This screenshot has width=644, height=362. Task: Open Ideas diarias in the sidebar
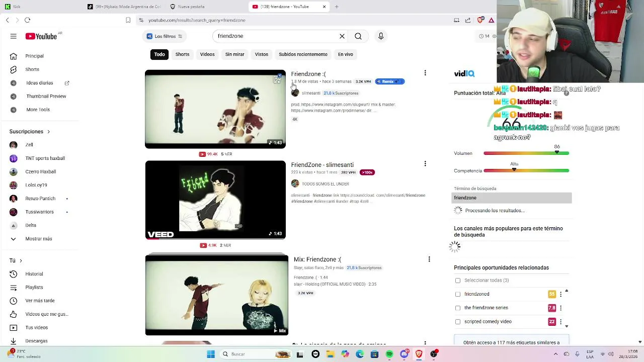[40, 83]
